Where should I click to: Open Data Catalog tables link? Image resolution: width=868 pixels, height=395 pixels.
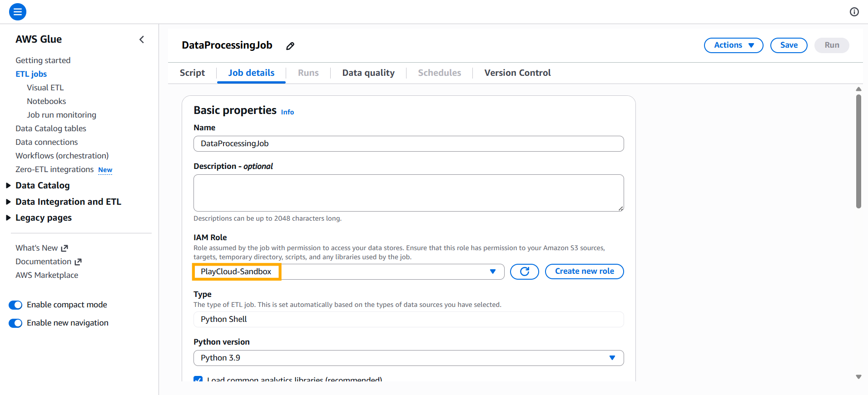[x=51, y=128]
